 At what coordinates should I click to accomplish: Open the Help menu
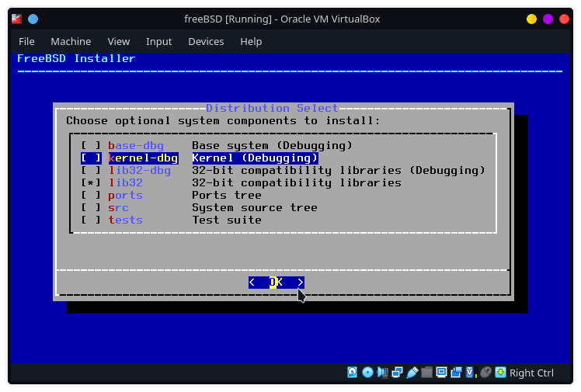pos(251,41)
